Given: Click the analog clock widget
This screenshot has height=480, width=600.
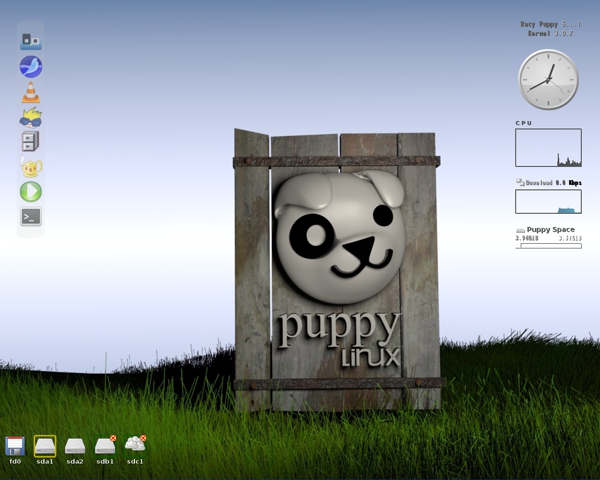Looking at the screenshot, I should pyautogui.click(x=548, y=80).
